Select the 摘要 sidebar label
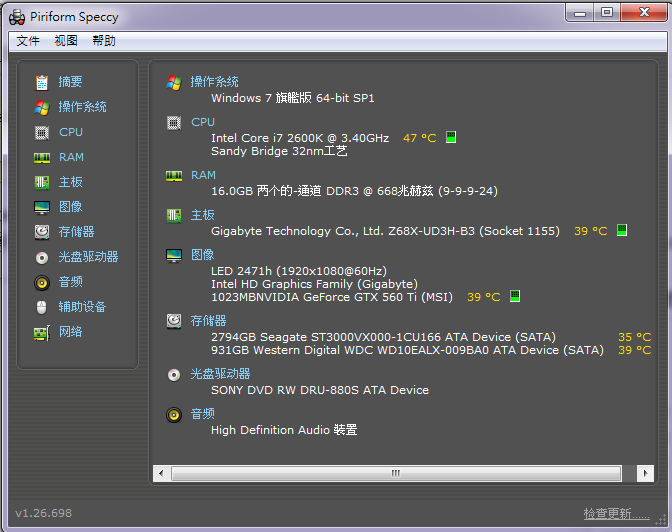 [x=70, y=81]
